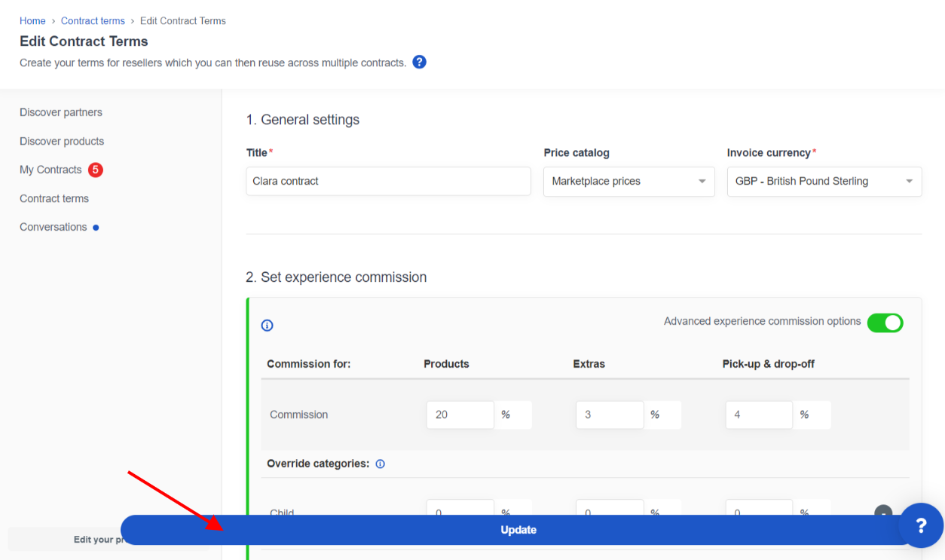Click the Products commission percentage field
The width and height of the screenshot is (945, 560).
(460, 415)
